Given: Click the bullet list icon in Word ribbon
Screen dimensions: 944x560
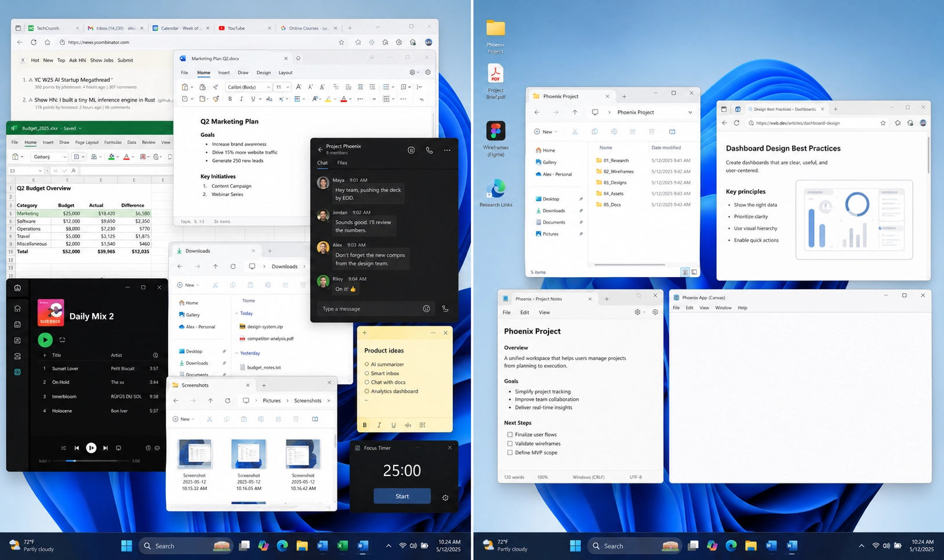Looking at the screenshot, I should 386,87.
